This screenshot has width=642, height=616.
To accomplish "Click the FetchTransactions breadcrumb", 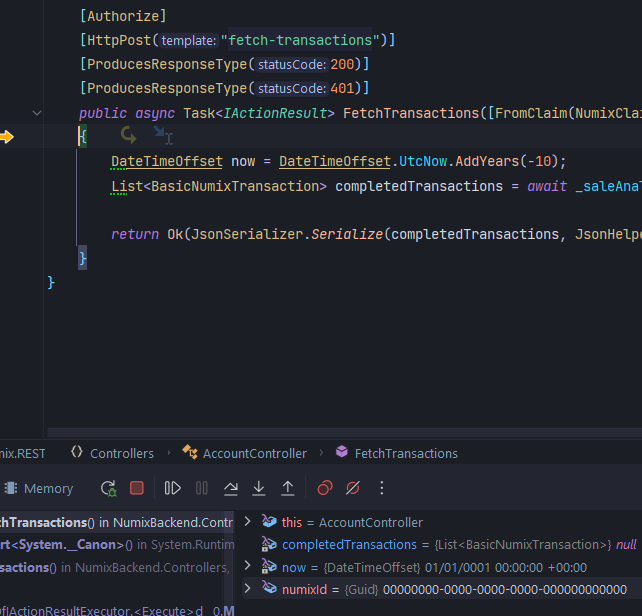I will [406, 453].
